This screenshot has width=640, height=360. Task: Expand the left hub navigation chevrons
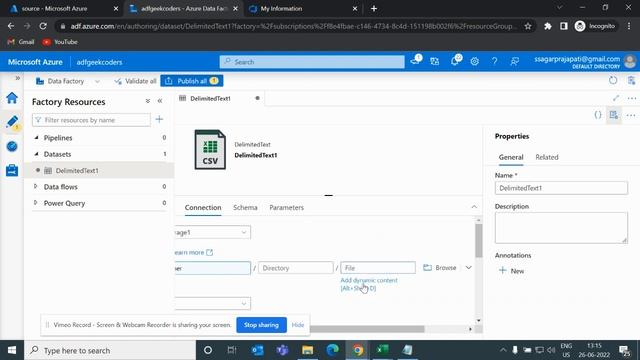click(x=18, y=78)
